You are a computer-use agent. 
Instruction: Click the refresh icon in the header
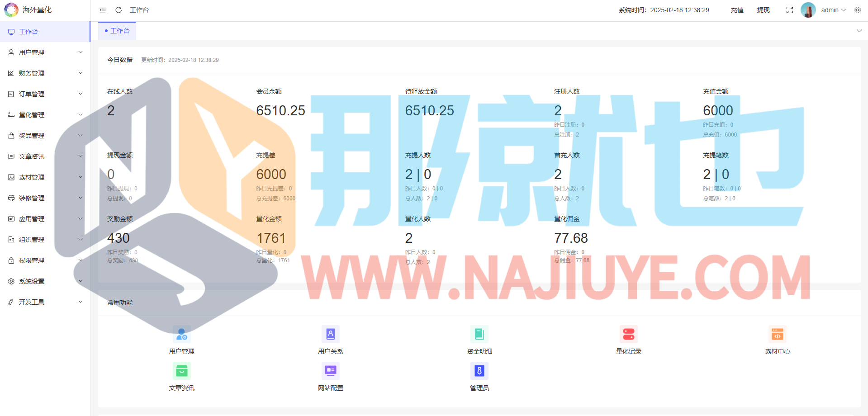pyautogui.click(x=119, y=10)
